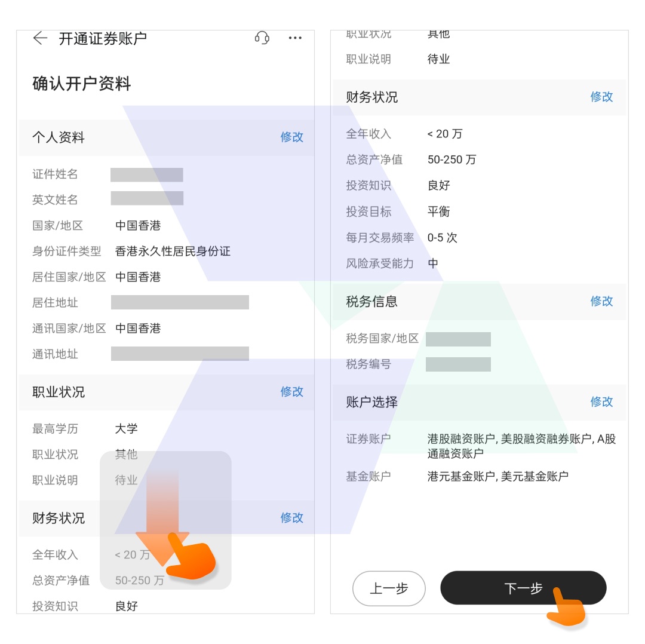This screenshot has width=645, height=644.
Task: Select 风险承受能力 value 中
Action: tap(433, 263)
